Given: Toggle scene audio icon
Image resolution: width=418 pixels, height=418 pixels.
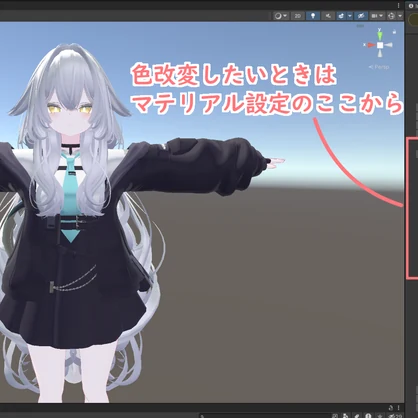Looking at the screenshot, I should coord(328,16).
